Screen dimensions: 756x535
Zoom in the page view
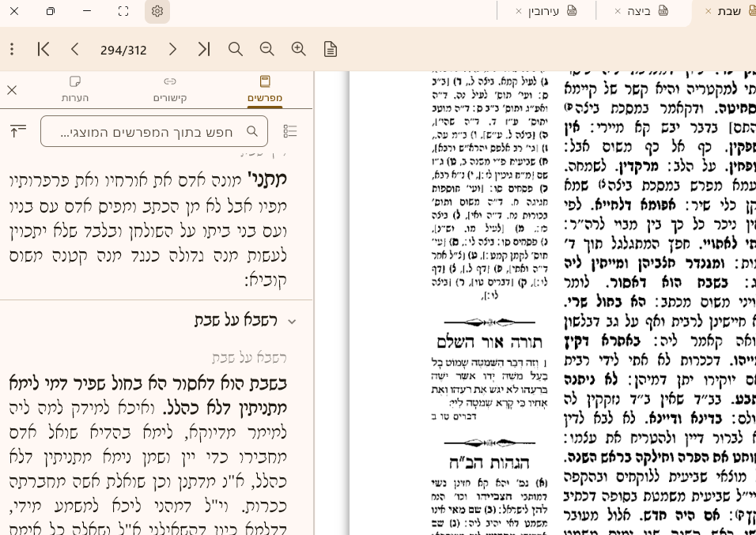[x=299, y=50]
